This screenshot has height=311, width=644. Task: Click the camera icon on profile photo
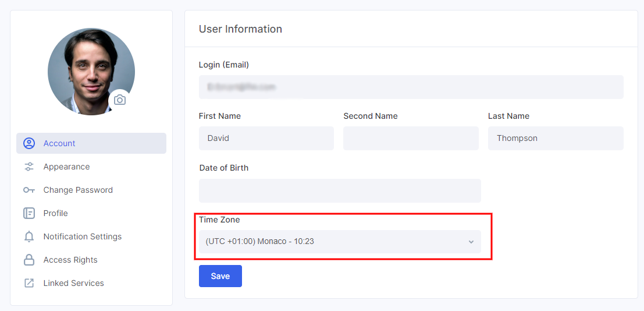(x=119, y=100)
